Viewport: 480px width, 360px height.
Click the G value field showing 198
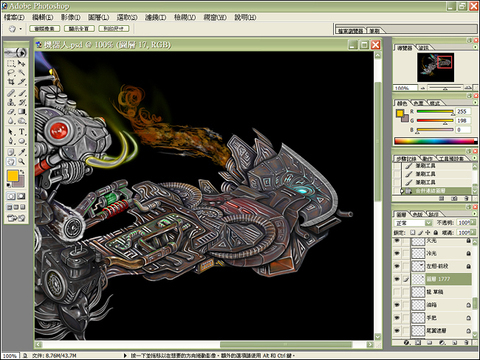463,120
